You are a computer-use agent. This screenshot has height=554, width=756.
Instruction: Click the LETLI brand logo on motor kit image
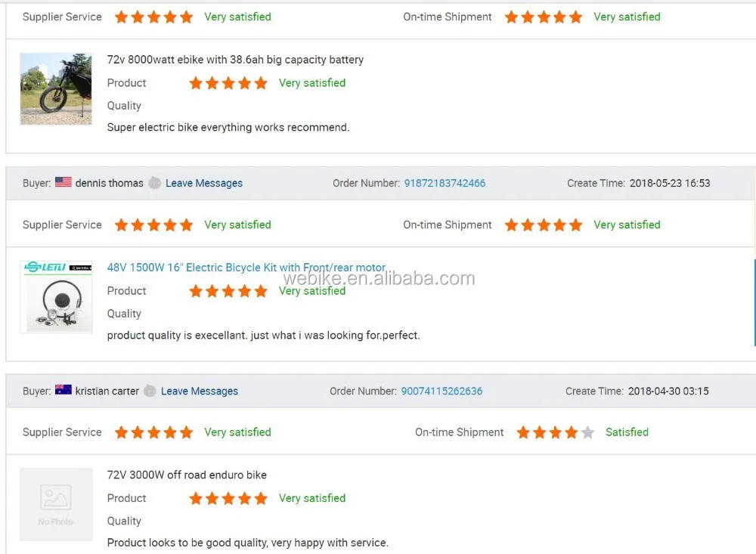pyautogui.click(x=45, y=267)
